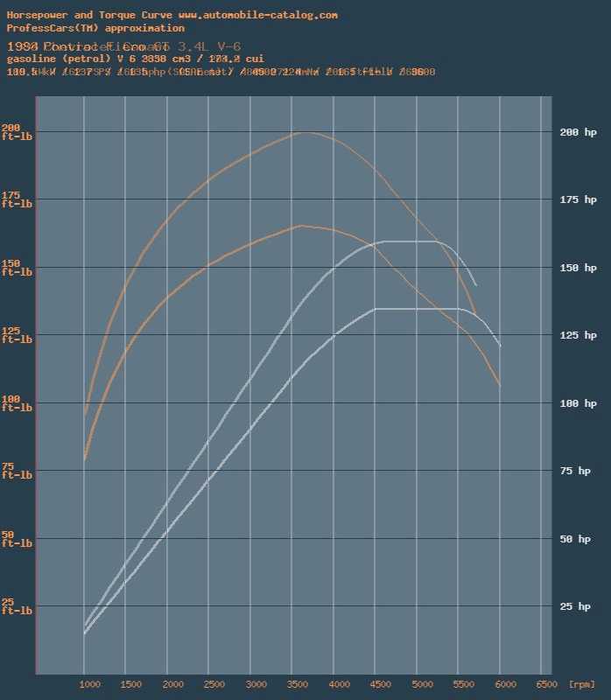Click the '50 hp' power axis label
The image size is (611, 700).
[575, 539]
